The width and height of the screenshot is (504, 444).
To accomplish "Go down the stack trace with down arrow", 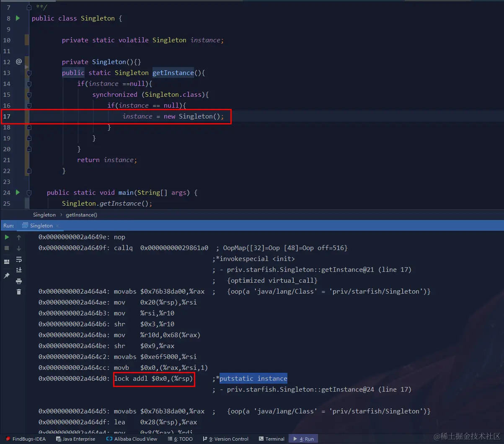I will [x=19, y=248].
